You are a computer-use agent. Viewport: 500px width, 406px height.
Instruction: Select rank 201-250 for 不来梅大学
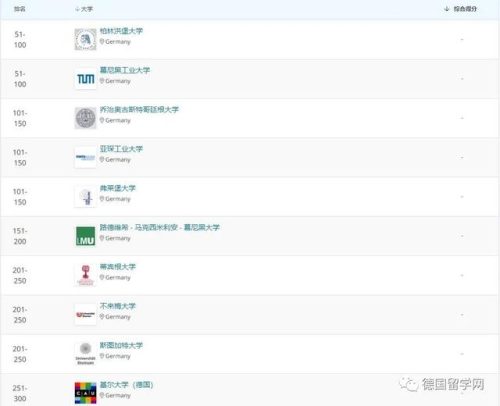pos(20,315)
